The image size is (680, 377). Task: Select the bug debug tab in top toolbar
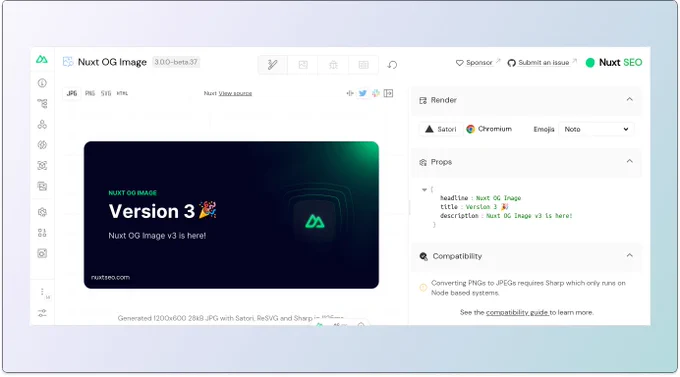point(333,65)
